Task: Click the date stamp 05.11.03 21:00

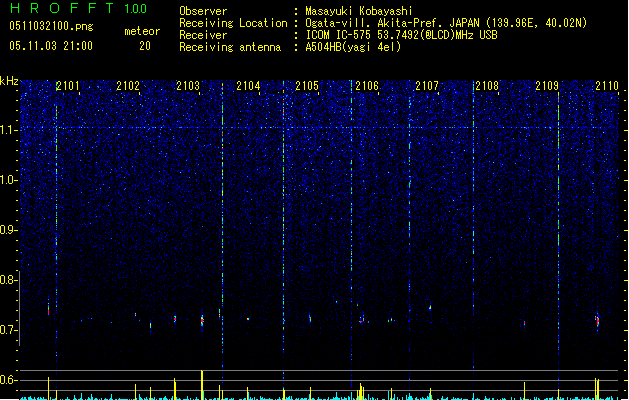Action: 51,46
